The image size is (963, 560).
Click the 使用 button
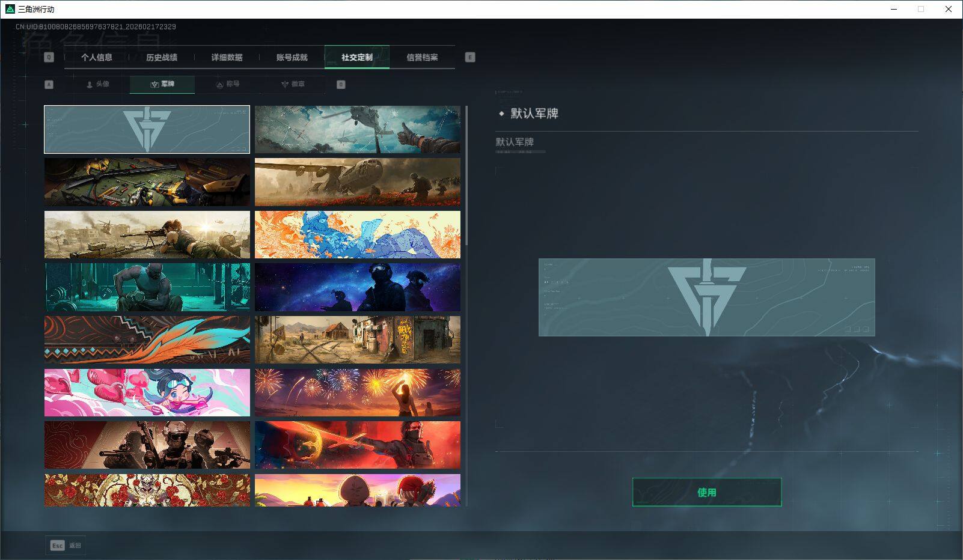click(707, 492)
